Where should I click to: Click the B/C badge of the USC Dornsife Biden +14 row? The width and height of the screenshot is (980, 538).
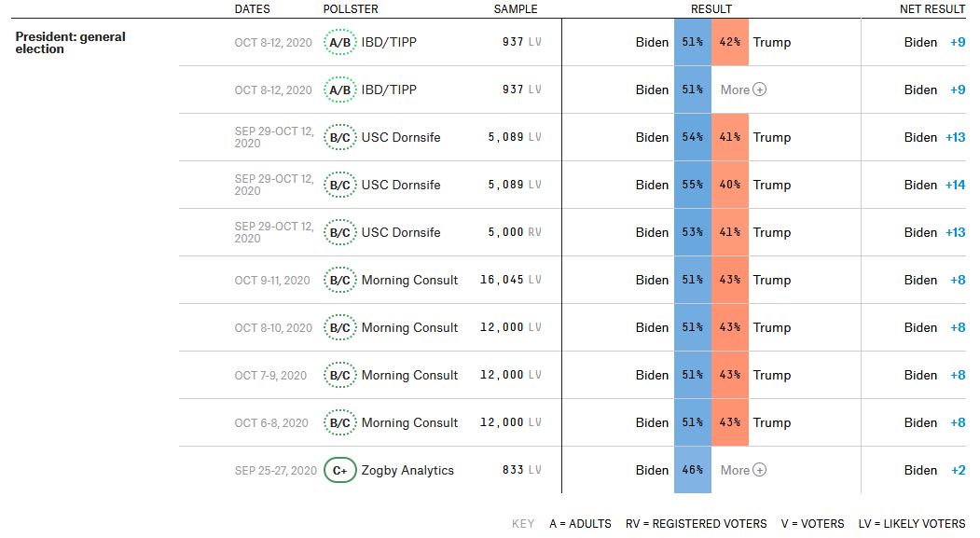340,185
